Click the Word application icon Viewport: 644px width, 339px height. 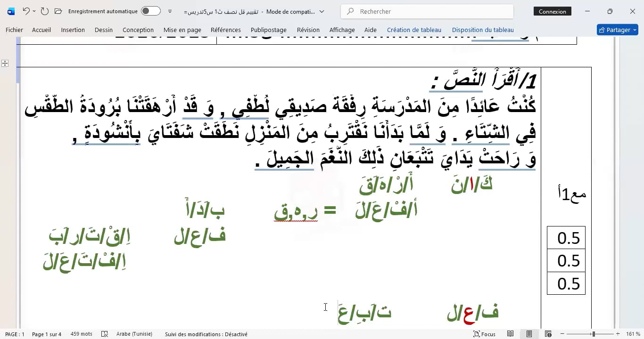point(11,11)
